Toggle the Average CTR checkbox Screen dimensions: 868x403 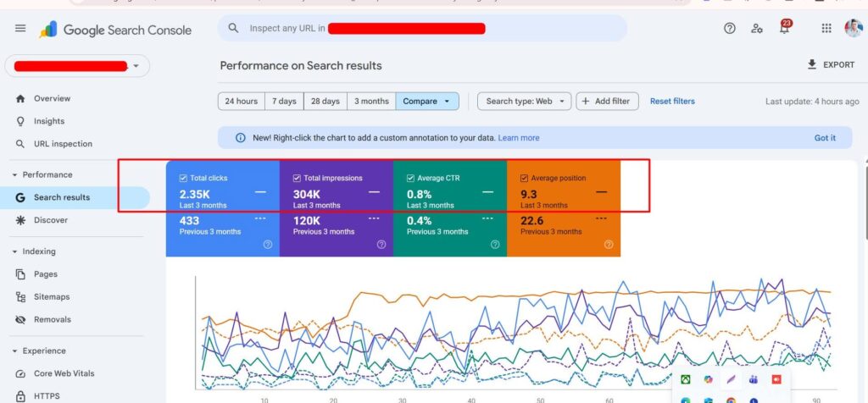(410, 179)
